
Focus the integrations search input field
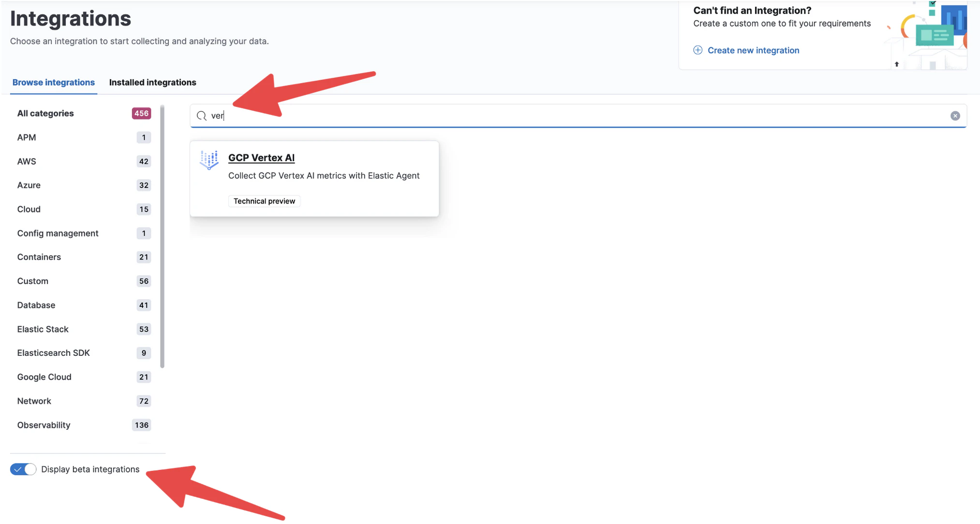coord(578,116)
